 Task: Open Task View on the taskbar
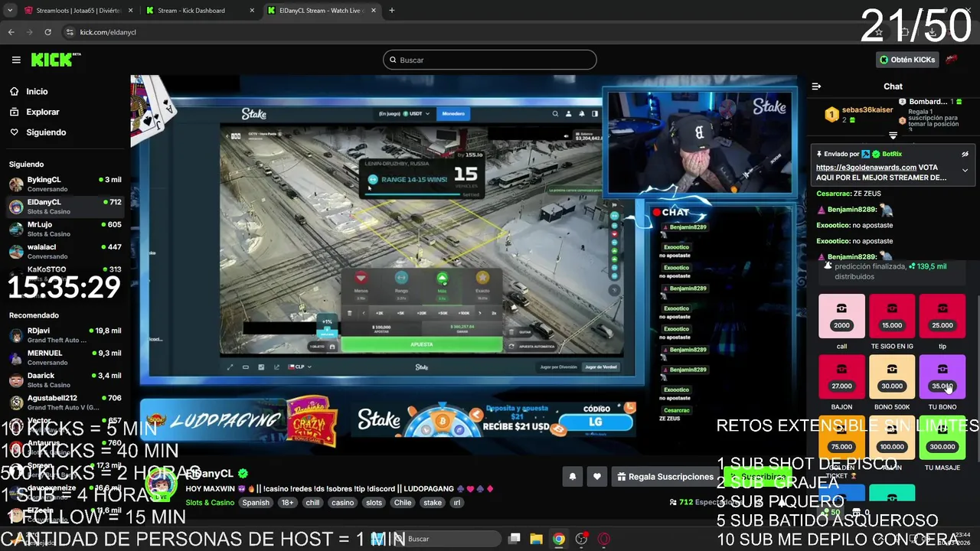(x=514, y=539)
